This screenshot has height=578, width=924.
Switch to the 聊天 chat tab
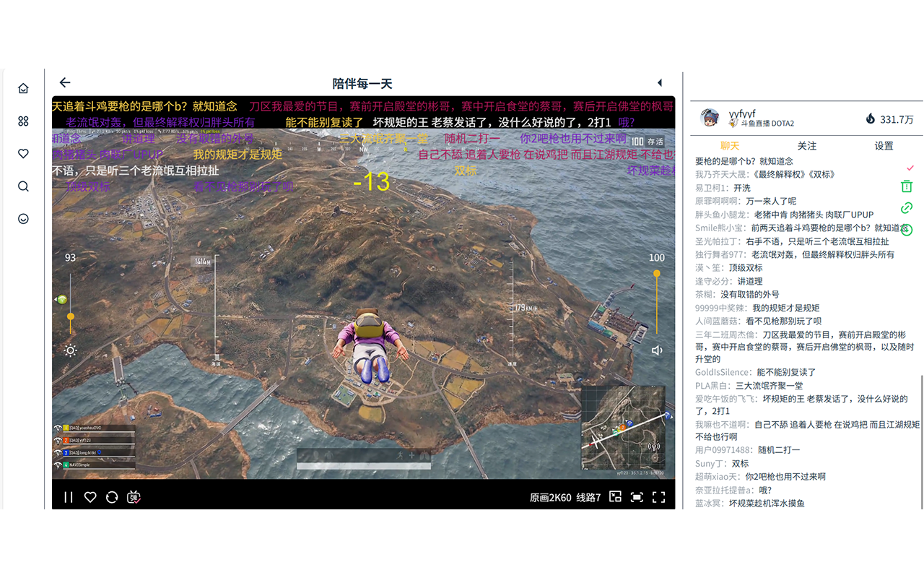coord(730,146)
